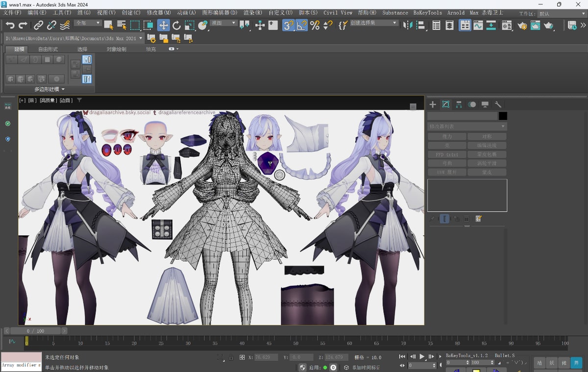Open the 创建选择集 named selection dropdown
588x372 pixels.
[374, 23]
